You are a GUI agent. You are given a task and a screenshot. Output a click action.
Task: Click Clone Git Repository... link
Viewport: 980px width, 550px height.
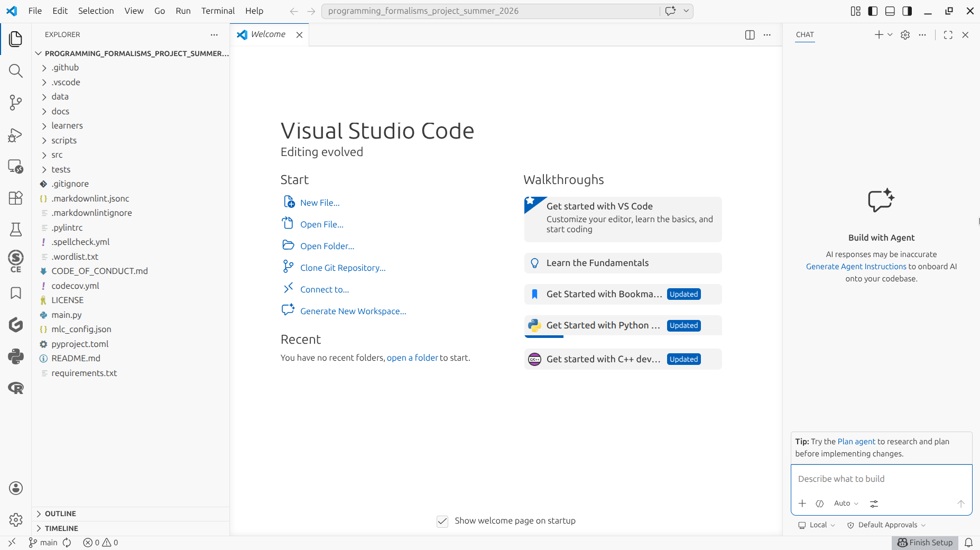(x=343, y=268)
